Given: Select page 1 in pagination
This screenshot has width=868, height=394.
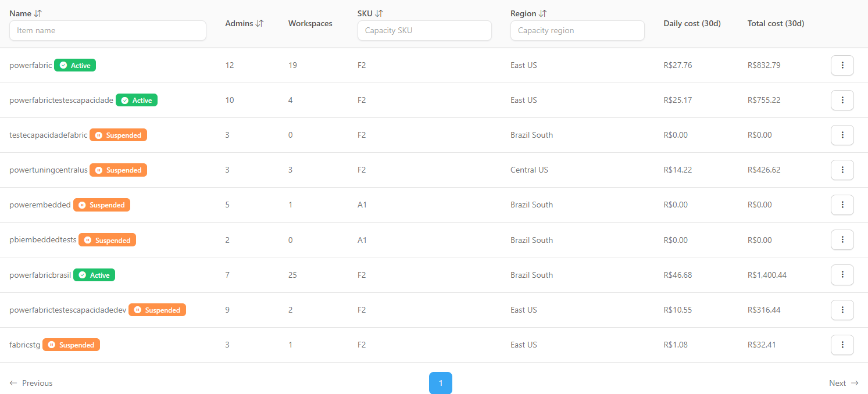Looking at the screenshot, I should pyautogui.click(x=441, y=383).
